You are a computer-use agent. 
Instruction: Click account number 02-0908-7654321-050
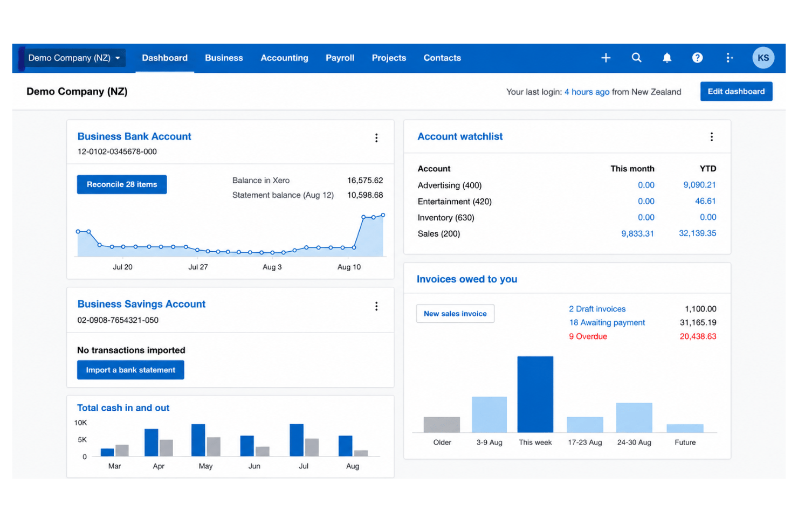118,320
